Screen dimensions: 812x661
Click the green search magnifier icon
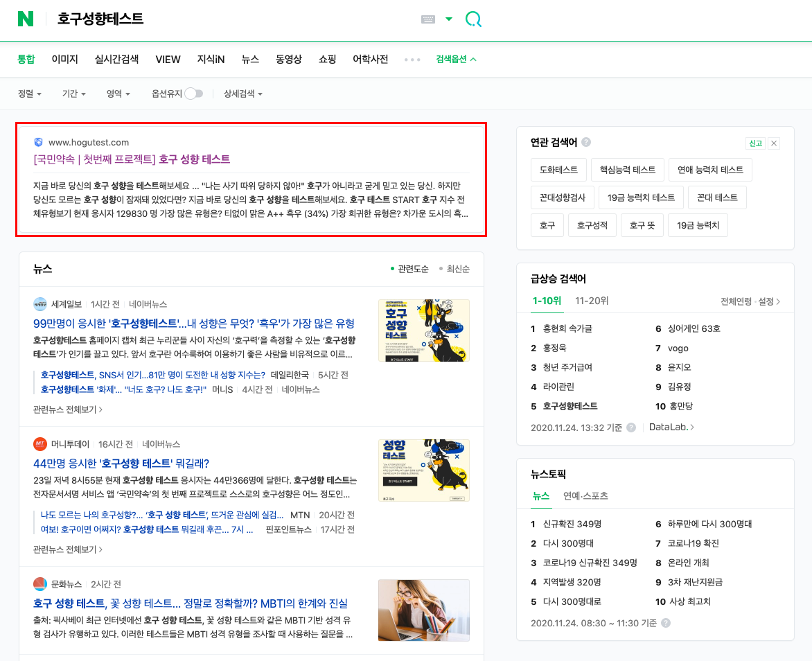pyautogui.click(x=473, y=19)
